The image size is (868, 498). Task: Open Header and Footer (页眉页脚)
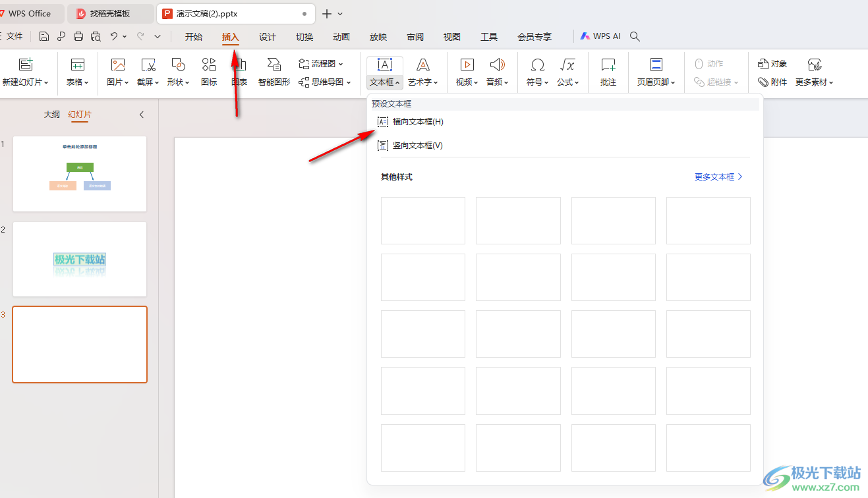coord(656,72)
